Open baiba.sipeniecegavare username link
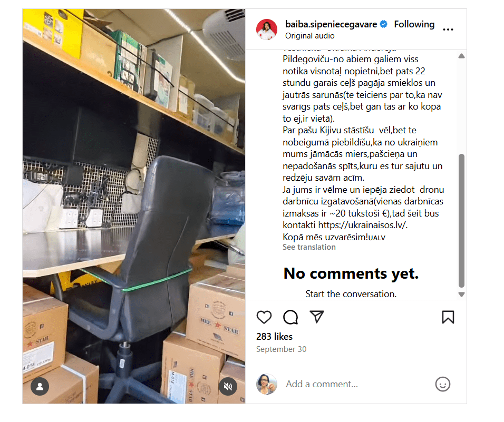Screen dimensions: 504x422 tap(331, 24)
